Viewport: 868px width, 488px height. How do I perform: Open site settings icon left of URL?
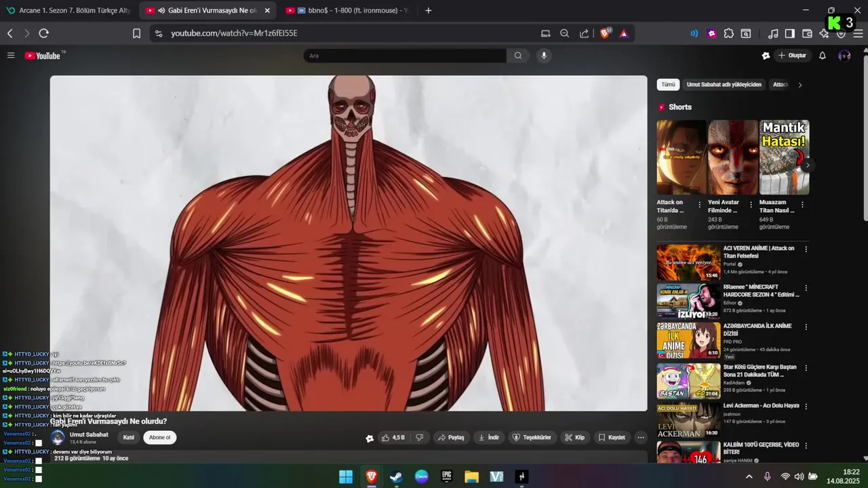(158, 33)
